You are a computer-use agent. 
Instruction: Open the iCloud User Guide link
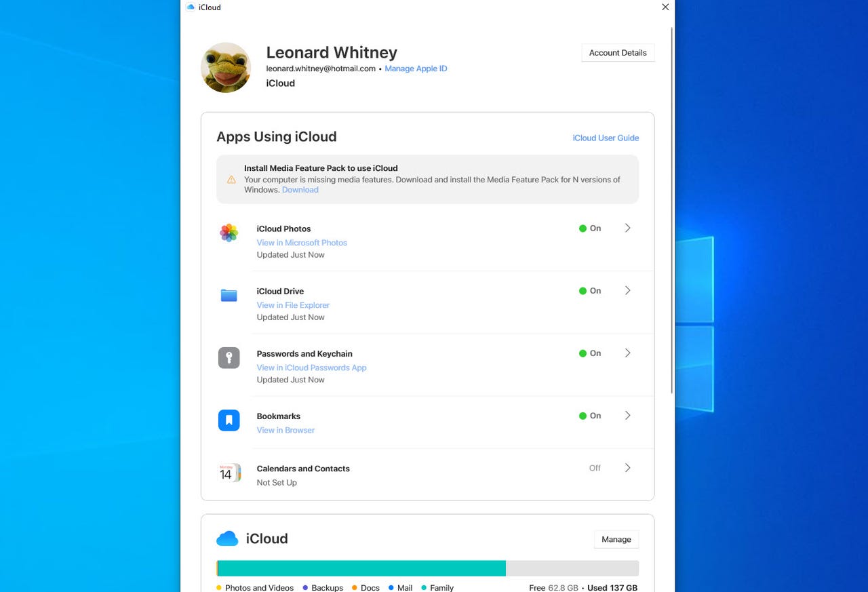(x=606, y=138)
